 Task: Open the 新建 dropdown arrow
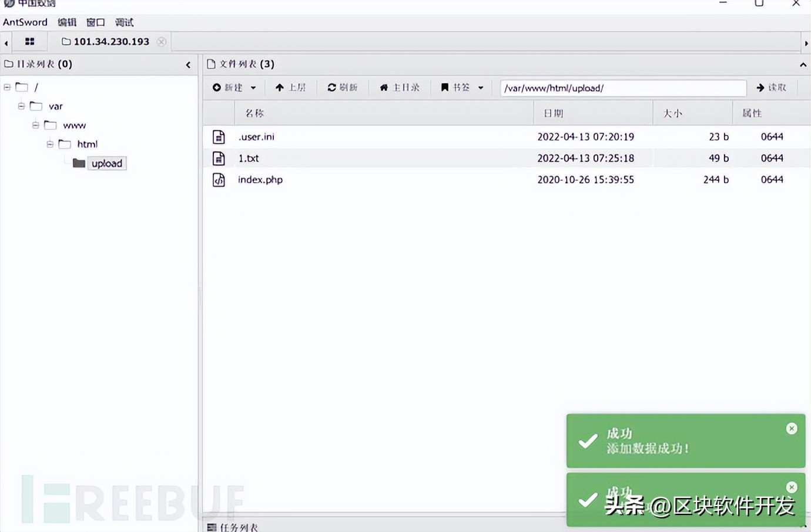point(254,87)
